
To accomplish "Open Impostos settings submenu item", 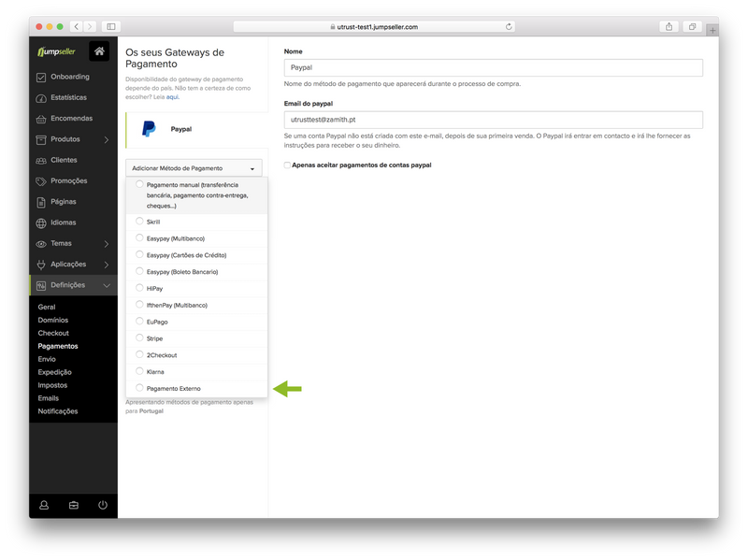I will pyautogui.click(x=52, y=385).
